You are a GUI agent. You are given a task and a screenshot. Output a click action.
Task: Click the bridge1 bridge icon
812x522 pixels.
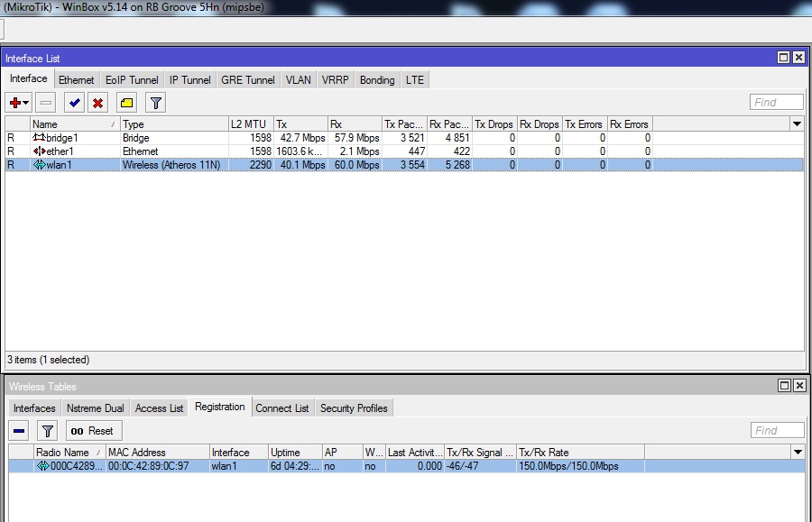pyautogui.click(x=39, y=138)
